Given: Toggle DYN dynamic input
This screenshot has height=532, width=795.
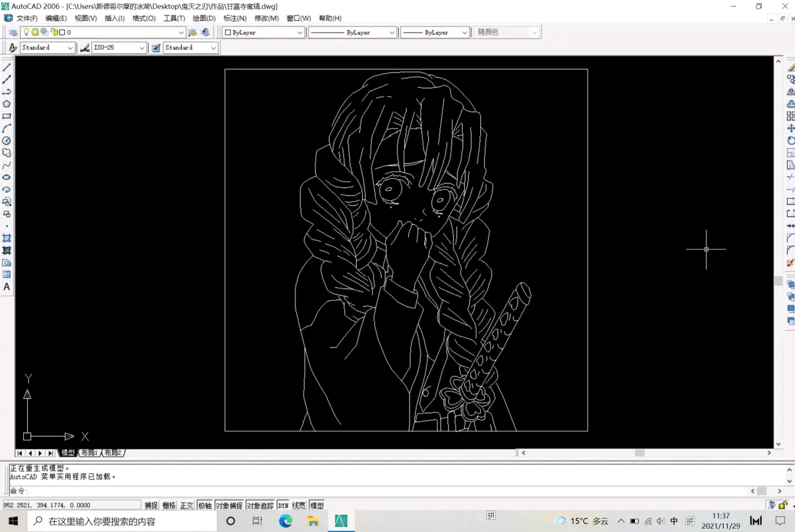Looking at the screenshot, I should [283, 505].
